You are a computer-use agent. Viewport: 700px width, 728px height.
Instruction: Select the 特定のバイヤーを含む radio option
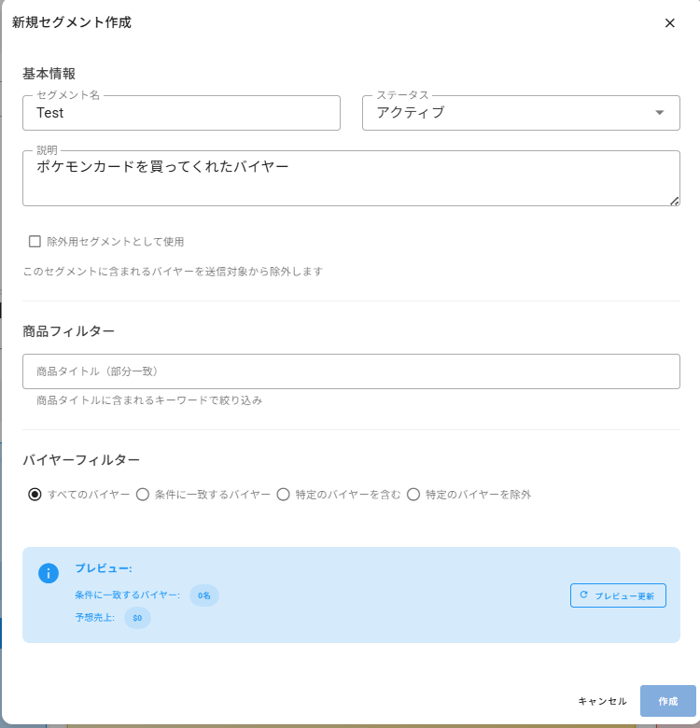283,495
